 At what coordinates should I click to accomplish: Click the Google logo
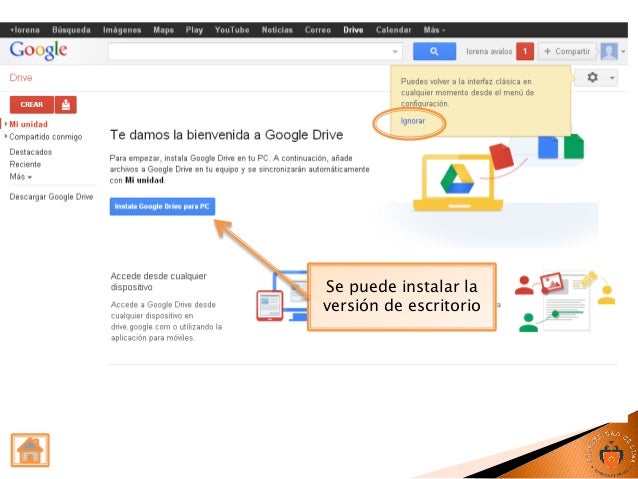(x=38, y=50)
